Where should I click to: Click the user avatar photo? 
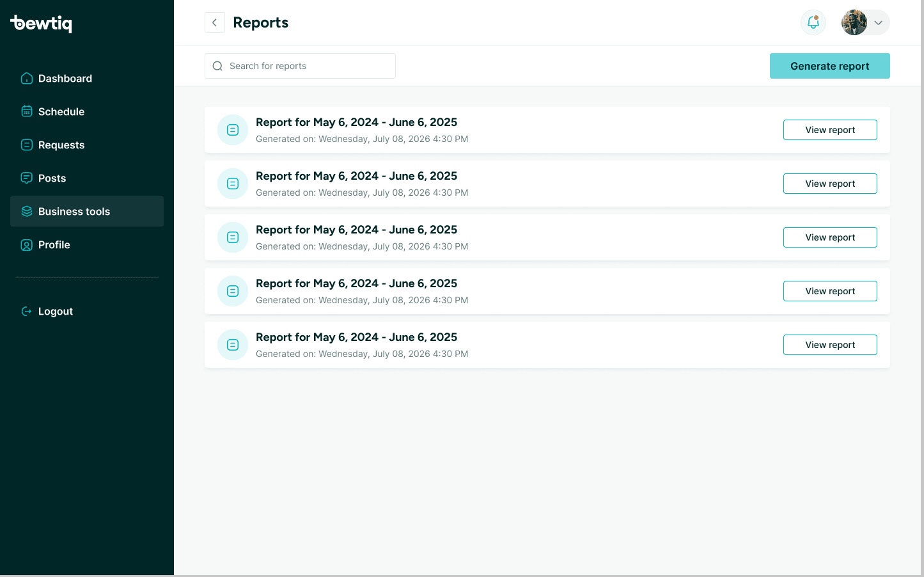[854, 22]
